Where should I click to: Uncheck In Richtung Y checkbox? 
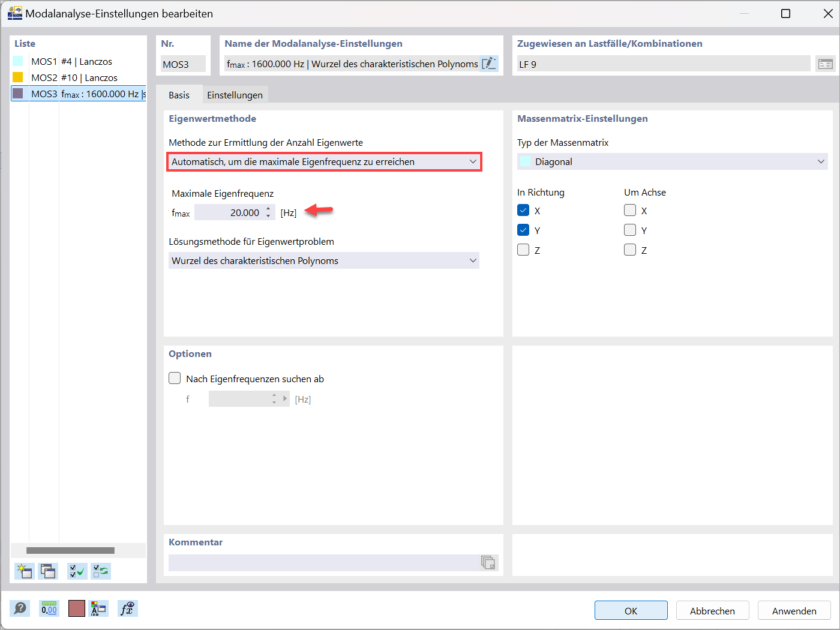(x=523, y=230)
